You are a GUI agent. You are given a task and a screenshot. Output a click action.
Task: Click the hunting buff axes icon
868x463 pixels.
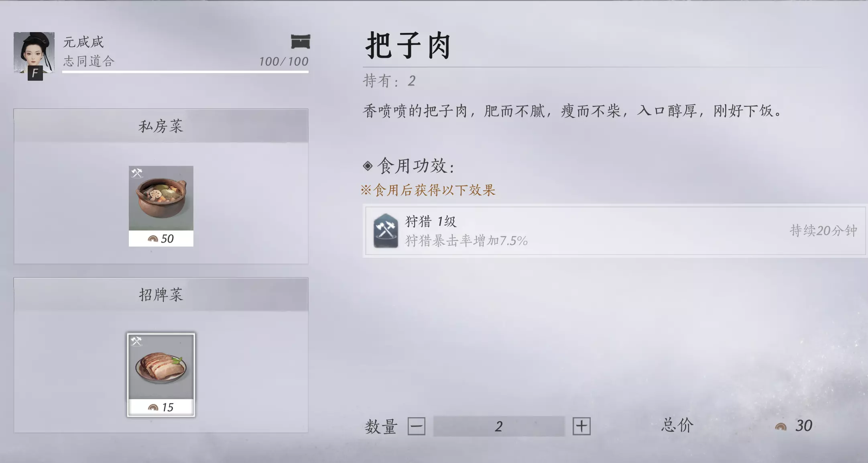[386, 230]
